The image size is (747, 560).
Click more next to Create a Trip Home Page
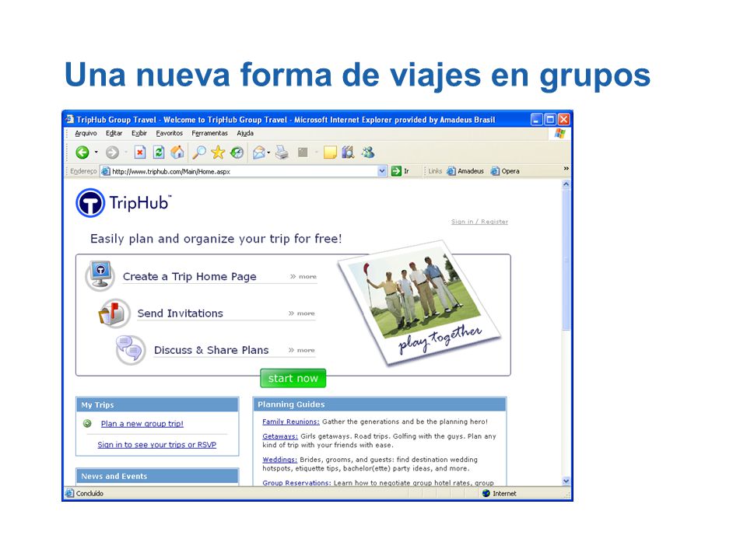tap(303, 276)
